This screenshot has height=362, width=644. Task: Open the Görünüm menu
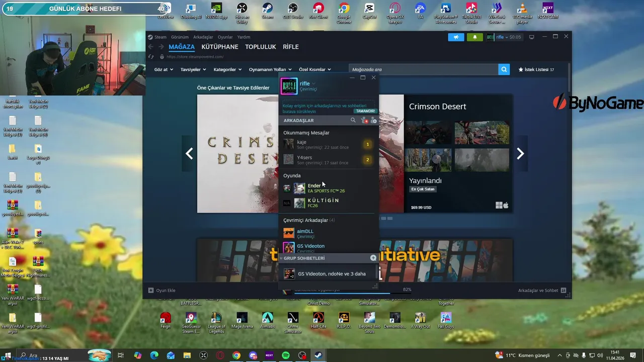click(180, 37)
